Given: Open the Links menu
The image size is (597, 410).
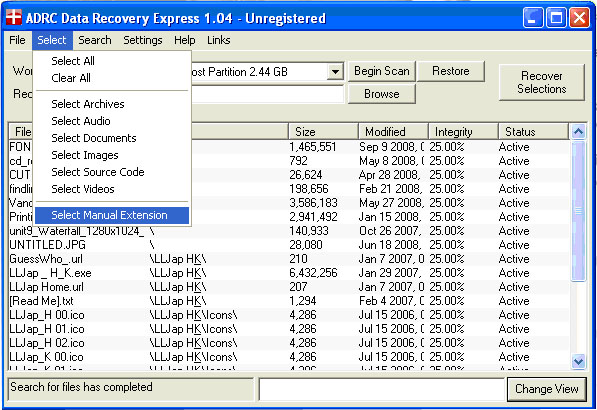Looking at the screenshot, I should click(219, 40).
